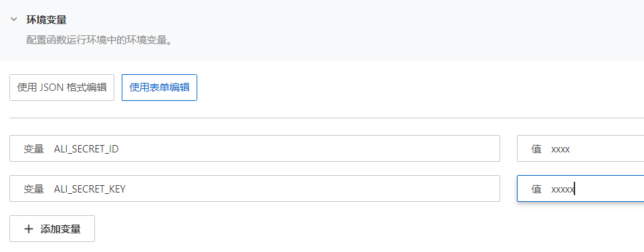Click the 环境变量 section heading
The width and height of the screenshot is (644, 252).
pos(46,19)
